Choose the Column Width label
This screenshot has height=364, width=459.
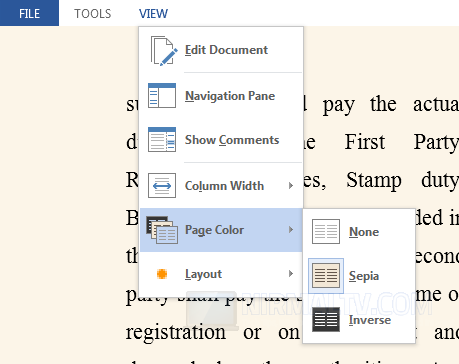tap(224, 186)
